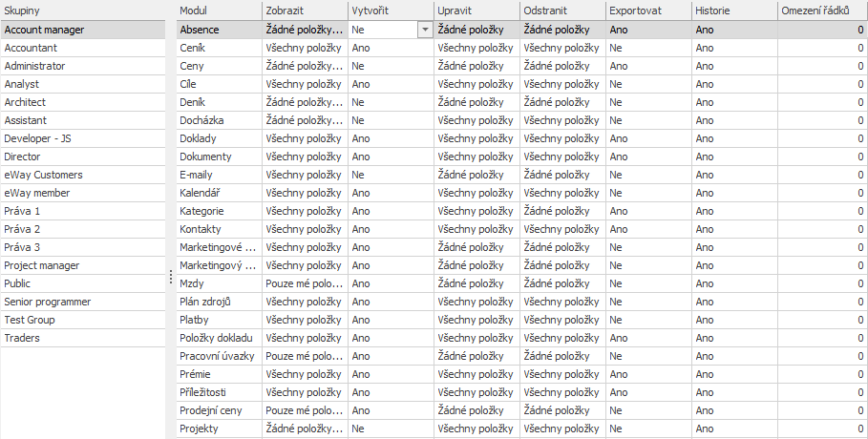The width and height of the screenshot is (868, 439).
Task: Click the Exportovat column header
Action: point(648,10)
